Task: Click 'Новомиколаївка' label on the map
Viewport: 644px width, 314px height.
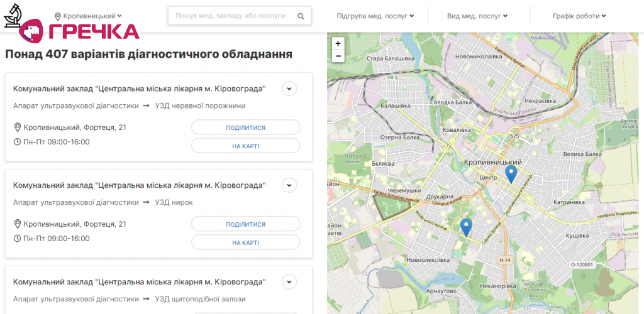Action: pyautogui.click(x=479, y=57)
